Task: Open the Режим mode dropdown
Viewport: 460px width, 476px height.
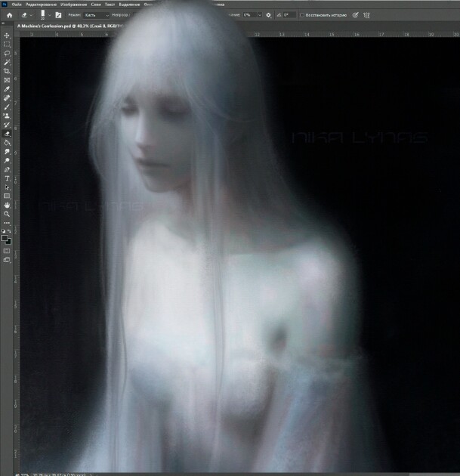Action: pos(96,15)
